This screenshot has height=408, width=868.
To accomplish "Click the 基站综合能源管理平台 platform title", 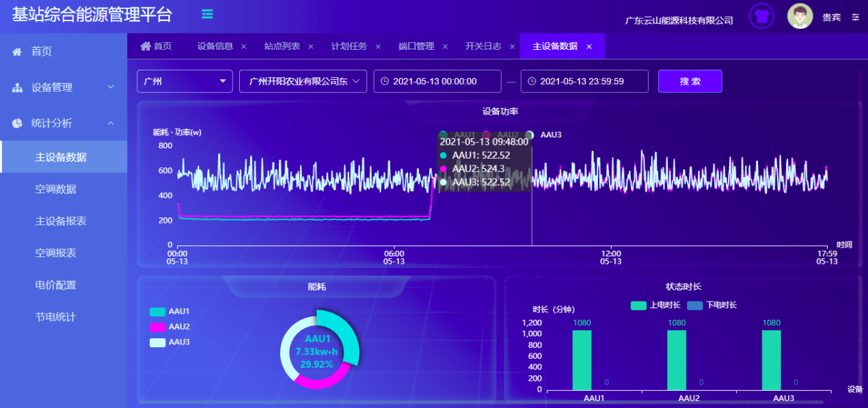I will (x=92, y=14).
